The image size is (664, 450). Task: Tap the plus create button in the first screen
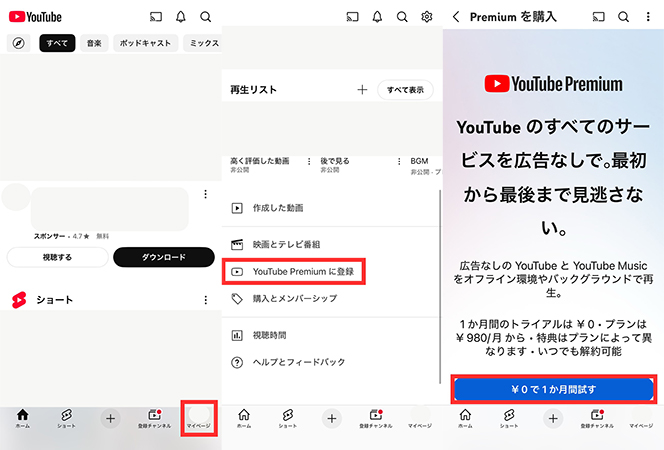pyautogui.click(x=111, y=419)
